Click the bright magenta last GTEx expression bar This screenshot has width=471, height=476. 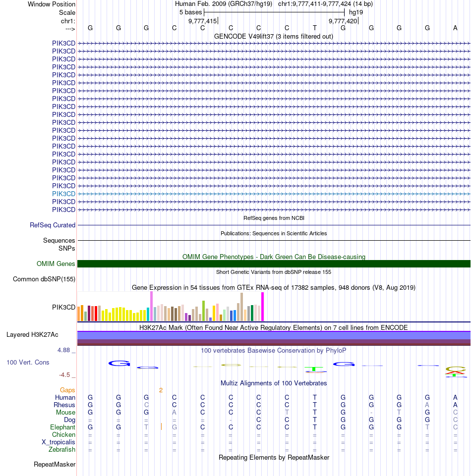pos(263,307)
